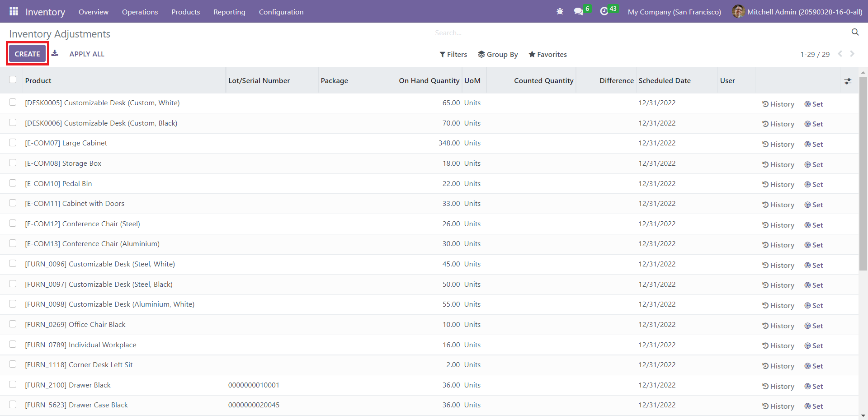Focus the Search input field
The height and width of the screenshot is (420, 868).
(x=642, y=33)
